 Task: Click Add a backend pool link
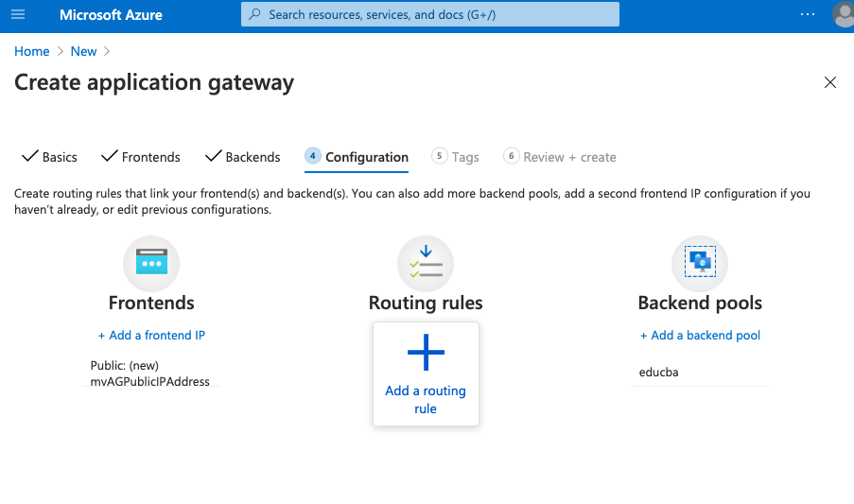[700, 335]
